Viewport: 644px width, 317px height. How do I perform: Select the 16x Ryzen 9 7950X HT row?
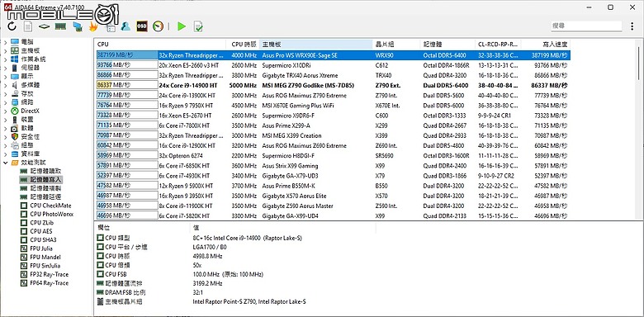click(x=333, y=106)
